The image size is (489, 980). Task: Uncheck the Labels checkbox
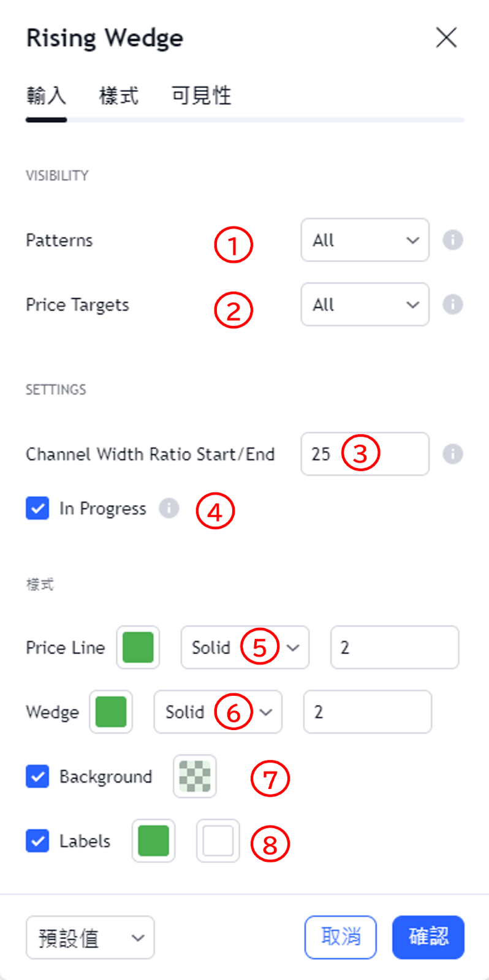click(x=37, y=840)
